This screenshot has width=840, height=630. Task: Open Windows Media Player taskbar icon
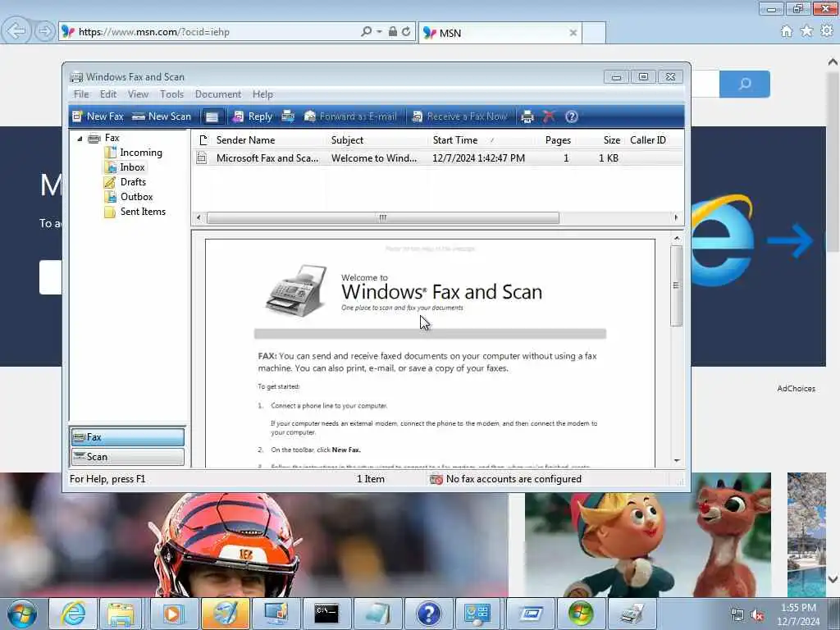click(172, 614)
